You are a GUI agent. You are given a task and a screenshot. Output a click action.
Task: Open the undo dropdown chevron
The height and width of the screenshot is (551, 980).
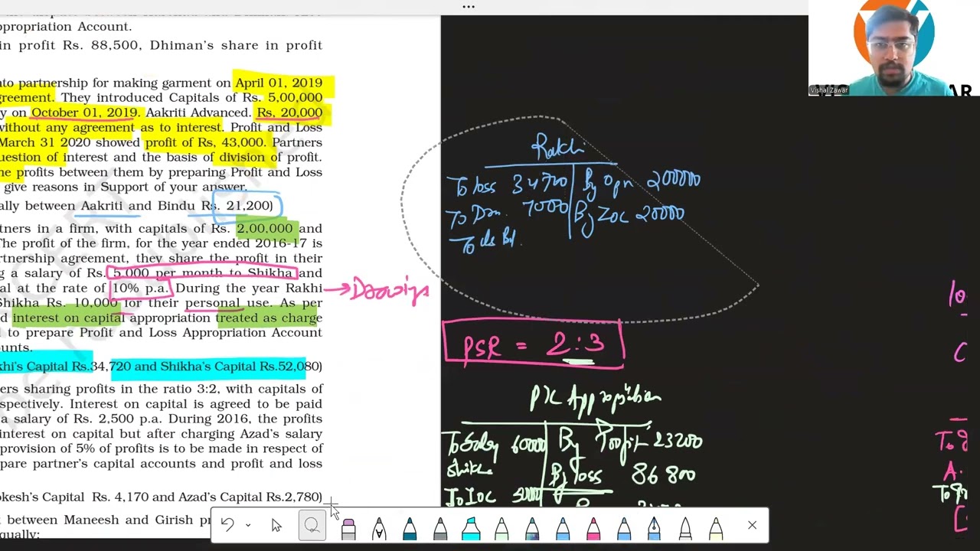click(248, 525)
